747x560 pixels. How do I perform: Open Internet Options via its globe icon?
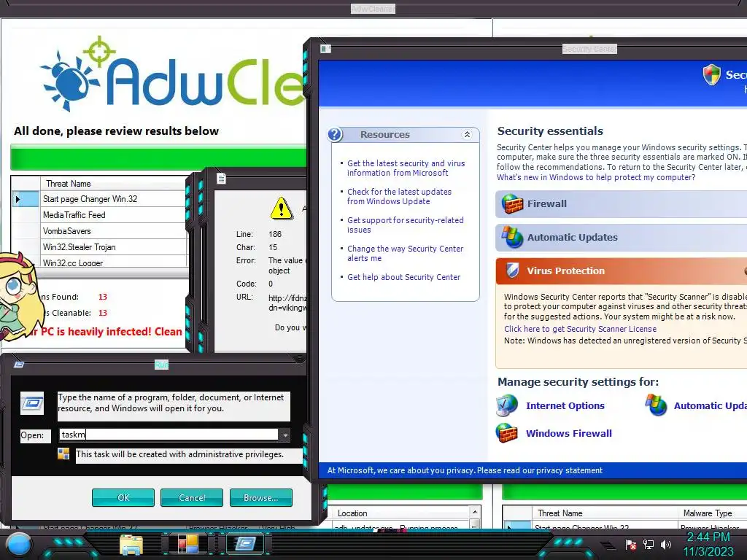click(x=507, y=405)
